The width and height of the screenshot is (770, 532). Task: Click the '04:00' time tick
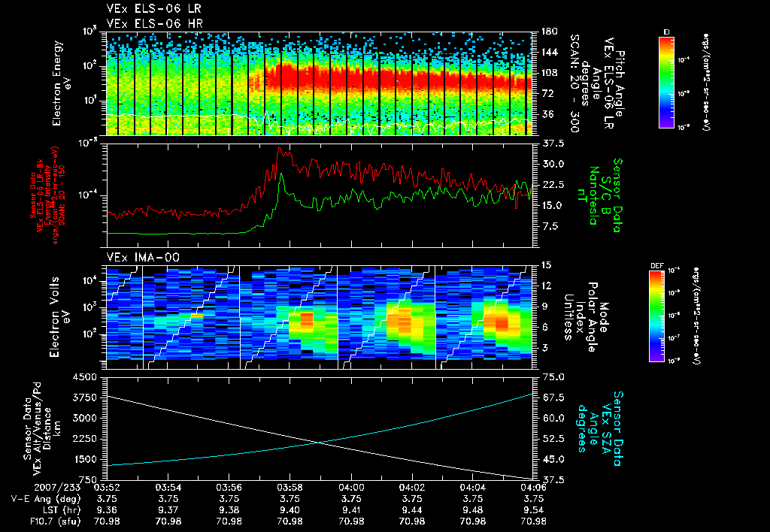tap(351, 488)
